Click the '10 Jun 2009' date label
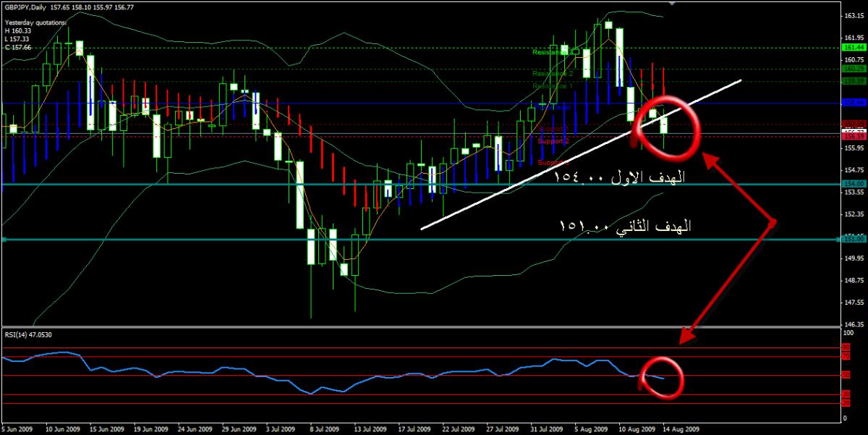 coord(62,429)
